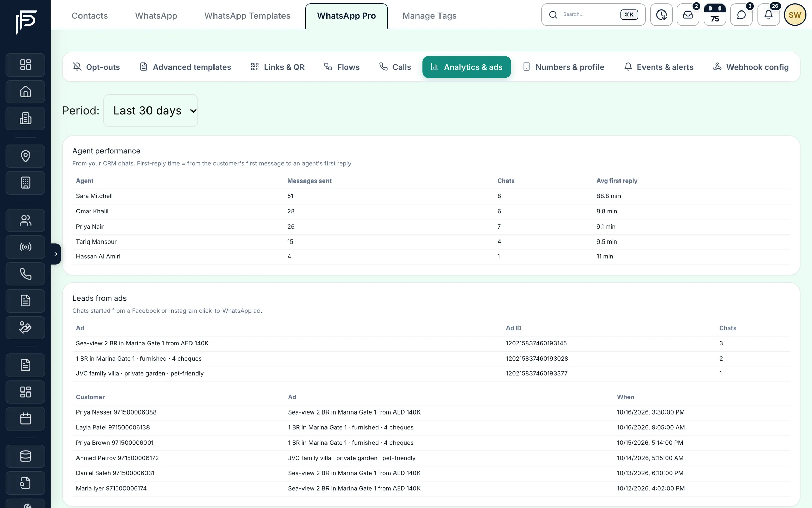Open the recent activity clock icon
This screenshot has width=812, height=508.
click(x=661, y=15)
